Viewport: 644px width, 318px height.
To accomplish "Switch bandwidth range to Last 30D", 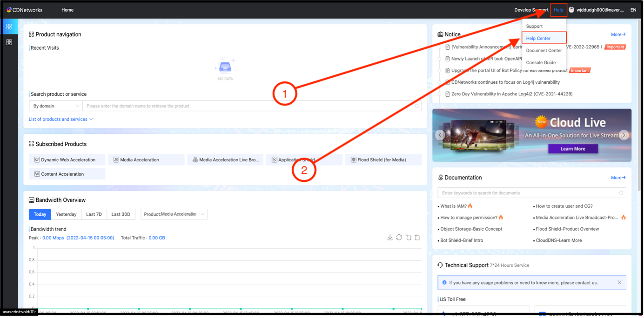I will [121, 214].
